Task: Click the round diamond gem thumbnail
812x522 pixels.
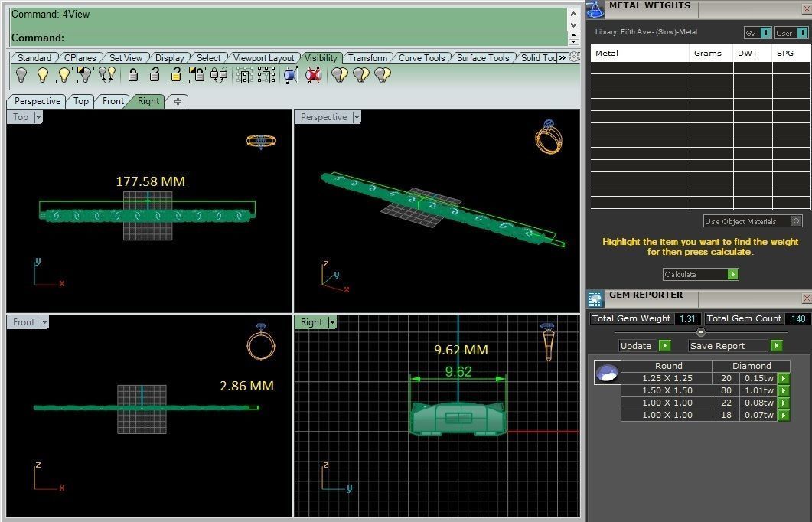Action: click(x=607, y=372)
